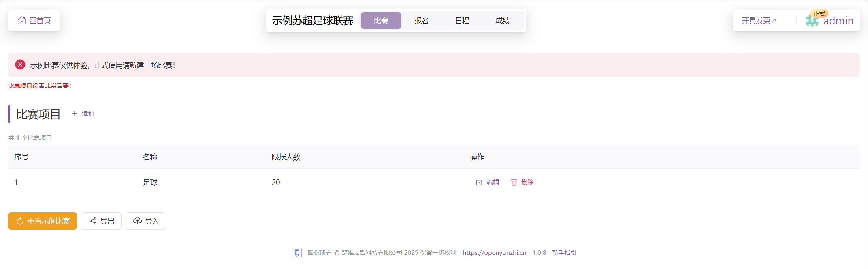The height and width of the screenshot is (269, 868).
Task: Click the 正式 badge above admin
Action: (x=819, y=14)
